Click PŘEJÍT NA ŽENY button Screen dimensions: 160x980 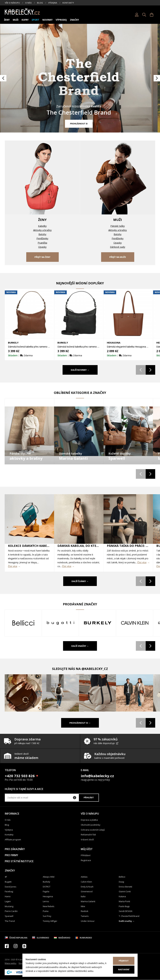(x=42, y=257)
